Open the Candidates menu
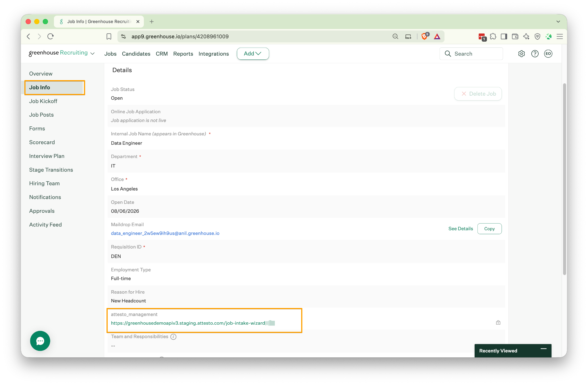 (x=136, y=54)
